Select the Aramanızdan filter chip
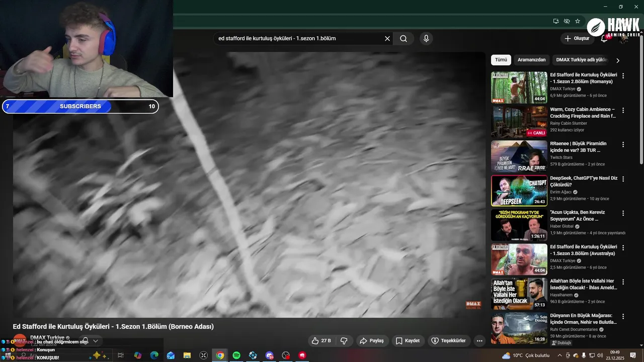This screenshot has width=644, height=362. click(531, 60)
